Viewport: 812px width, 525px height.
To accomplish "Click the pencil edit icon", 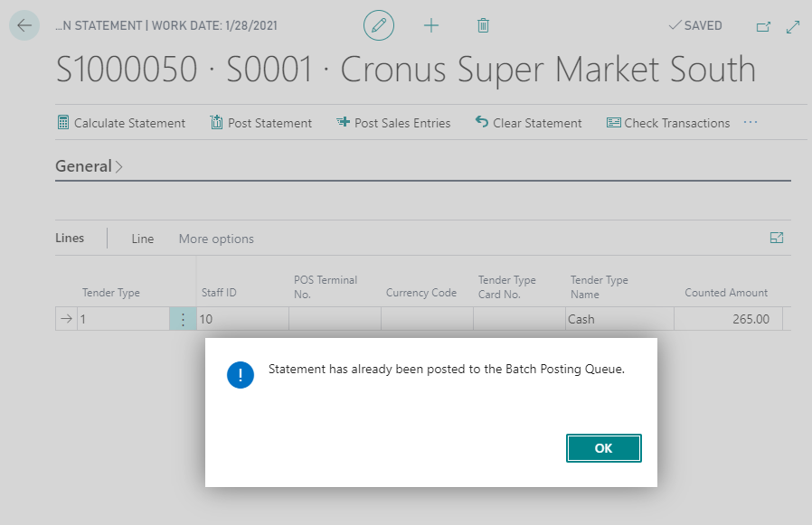I will tap(379, 25).
